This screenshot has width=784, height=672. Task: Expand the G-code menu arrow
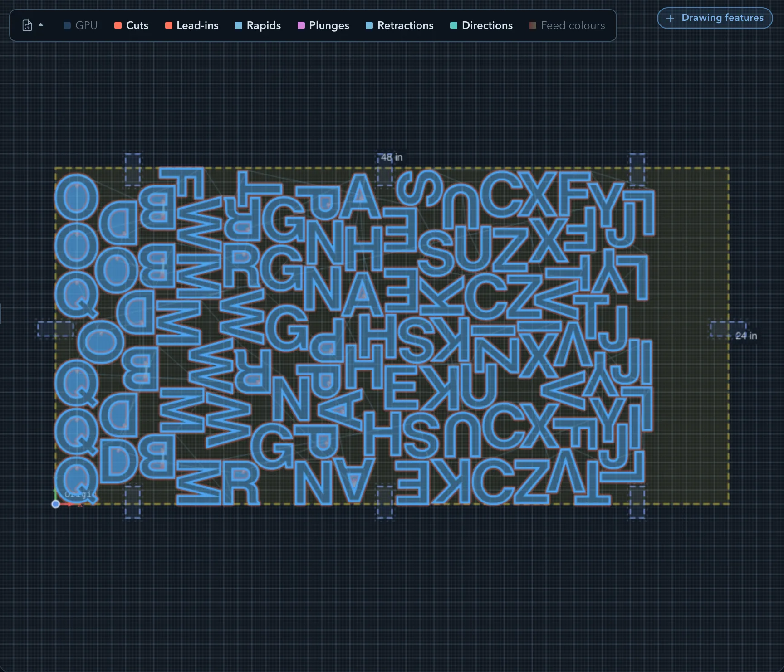(41, 25)
